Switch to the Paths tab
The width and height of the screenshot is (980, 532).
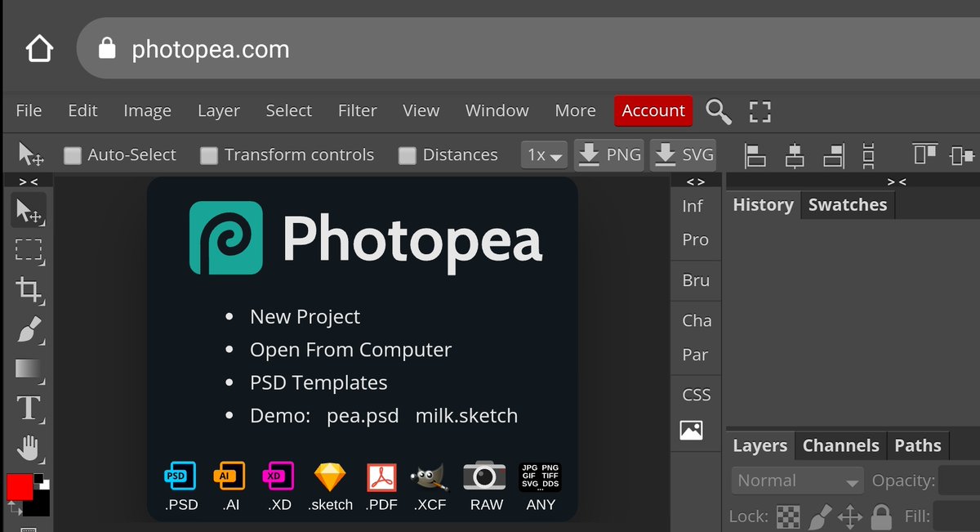coord(918,445)
